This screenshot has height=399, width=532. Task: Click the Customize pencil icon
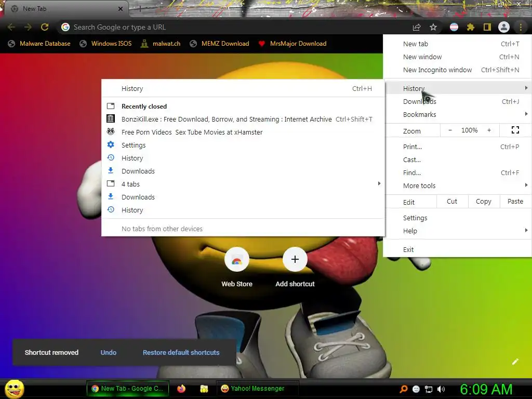[515, 362]
